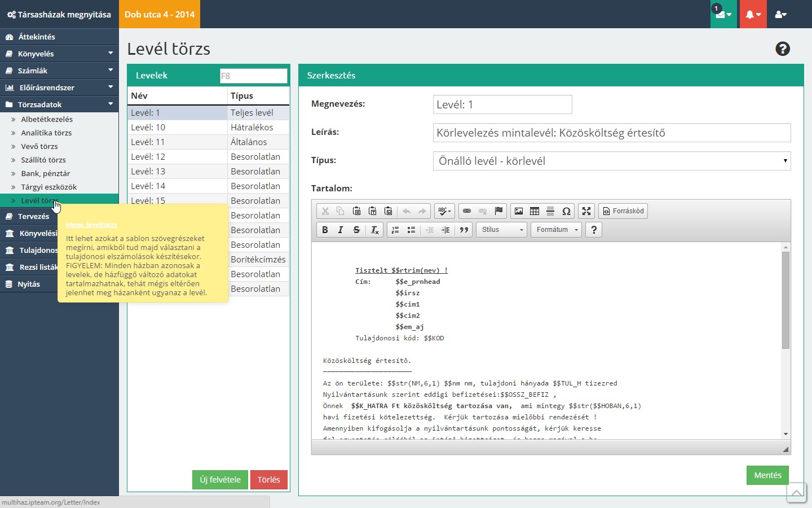Toggle italic formatting in editor

341,230
